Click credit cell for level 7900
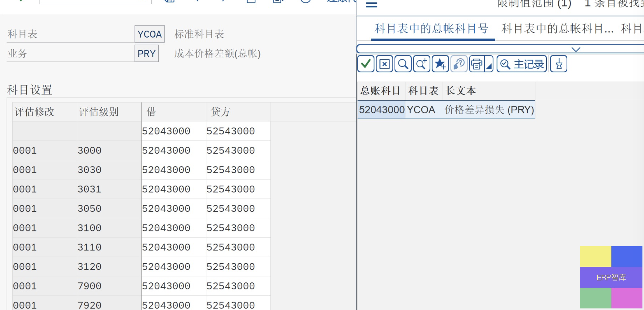 238,286
